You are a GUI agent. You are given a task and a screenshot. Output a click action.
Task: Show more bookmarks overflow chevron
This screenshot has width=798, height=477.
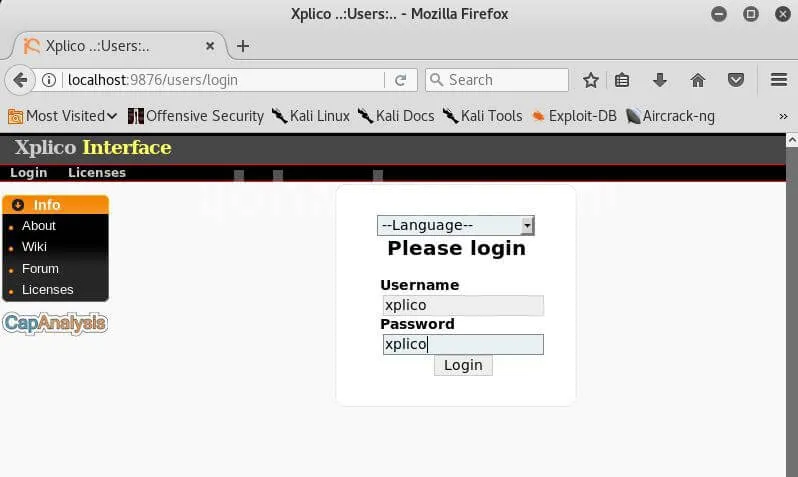tap(783, 117)
